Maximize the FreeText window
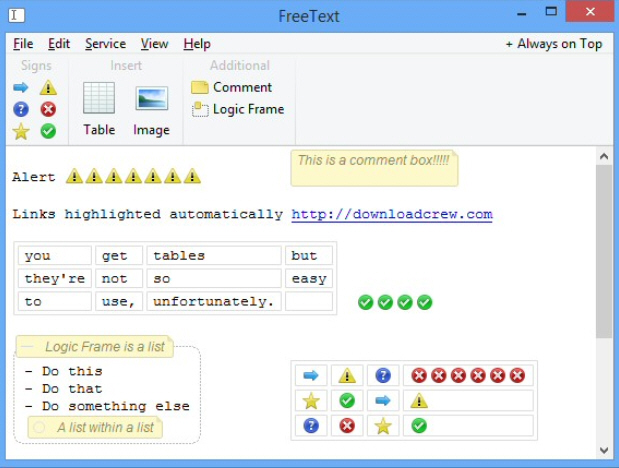Viewport: 619px width, 468px height. click(x=551, y=12)
